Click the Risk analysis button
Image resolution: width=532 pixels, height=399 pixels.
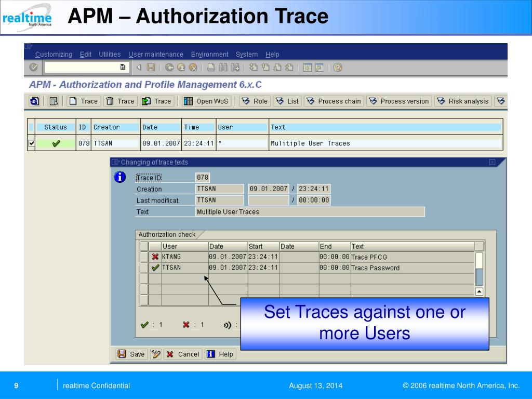tap(463, 101)
